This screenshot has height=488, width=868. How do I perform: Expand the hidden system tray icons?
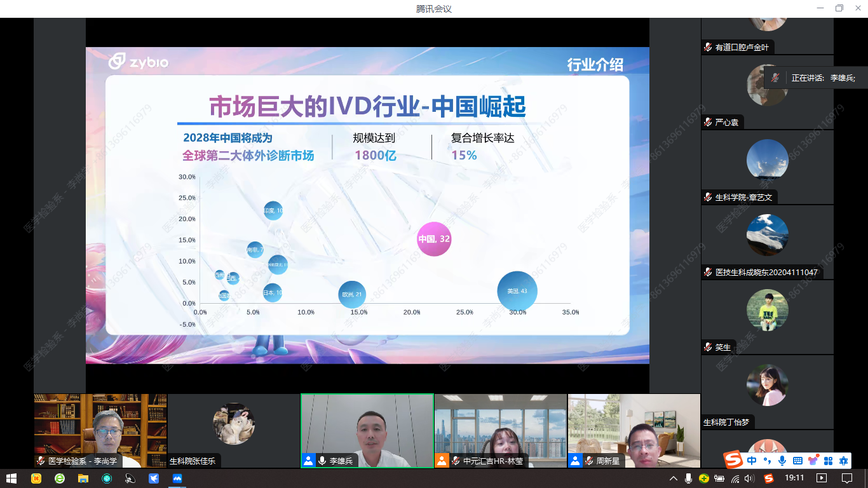tap(674, 478)
